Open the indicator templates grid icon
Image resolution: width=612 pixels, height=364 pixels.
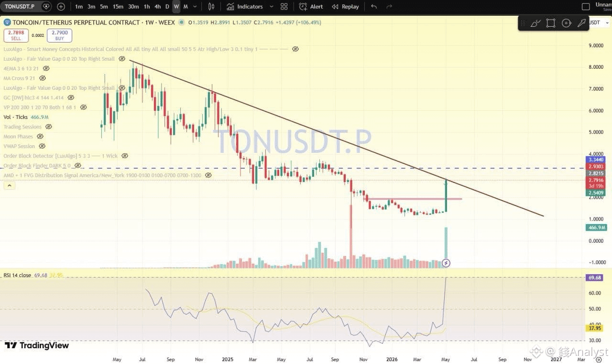284,7
